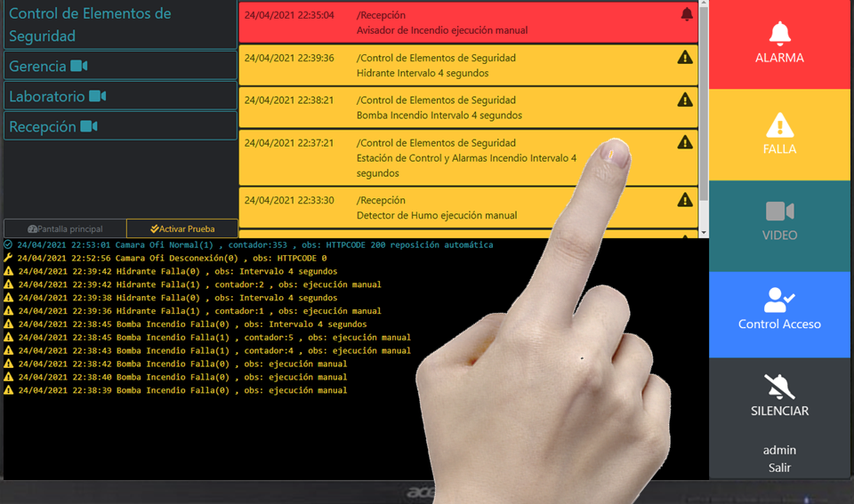The width and height of the screenshot is (854, 504).
Task: Switch to Activar Prueba tab
Action: pos(182,228)
